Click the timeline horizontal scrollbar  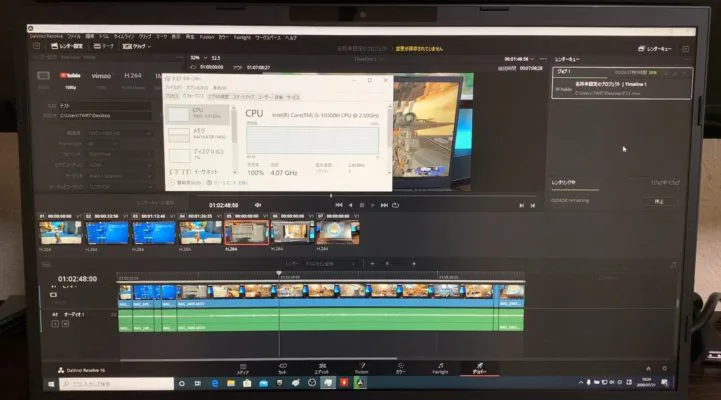258,359
